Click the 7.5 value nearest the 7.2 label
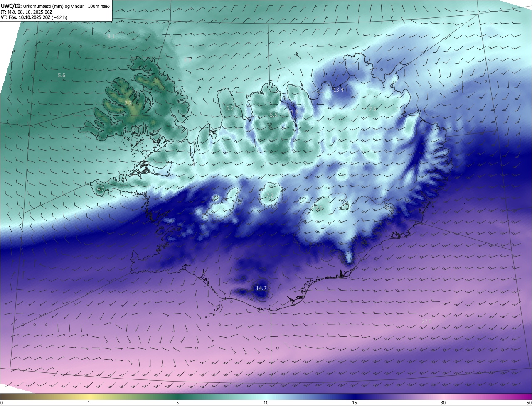 pos(319,209)
